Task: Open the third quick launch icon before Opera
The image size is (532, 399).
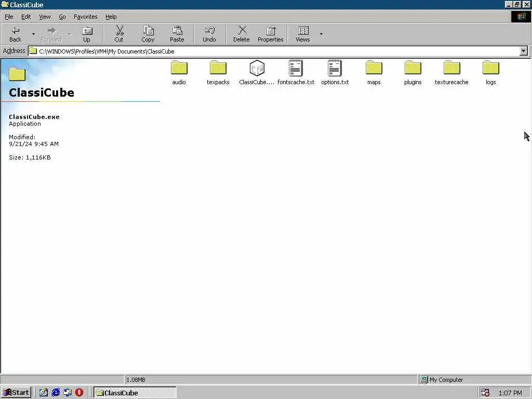Action: click(x=68, y=393)
